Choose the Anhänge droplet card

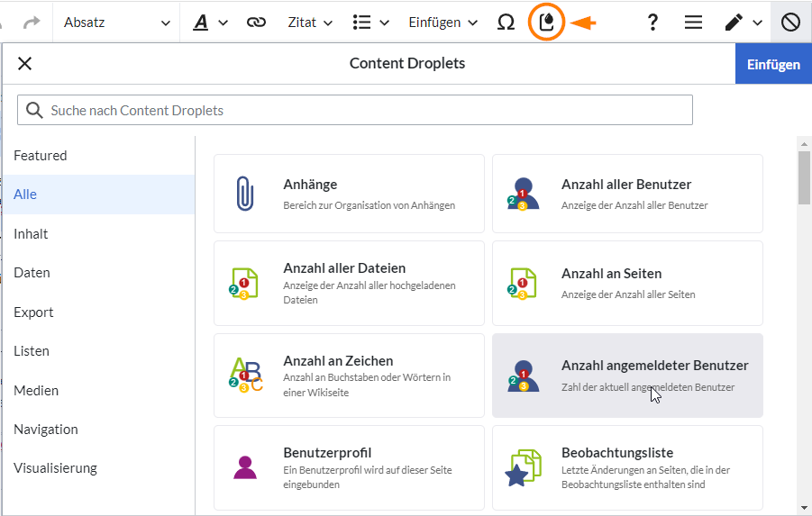(349, 194)
